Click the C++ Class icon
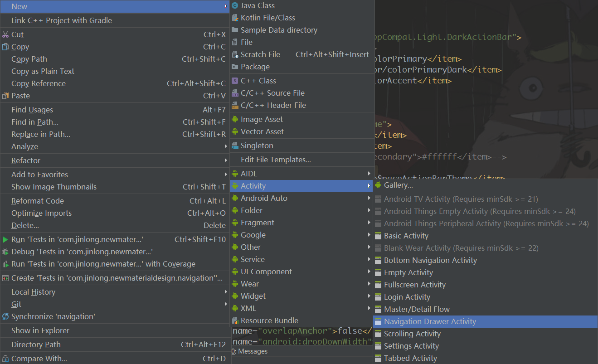The height and width of the screenshot is (364, 598). 235,81
